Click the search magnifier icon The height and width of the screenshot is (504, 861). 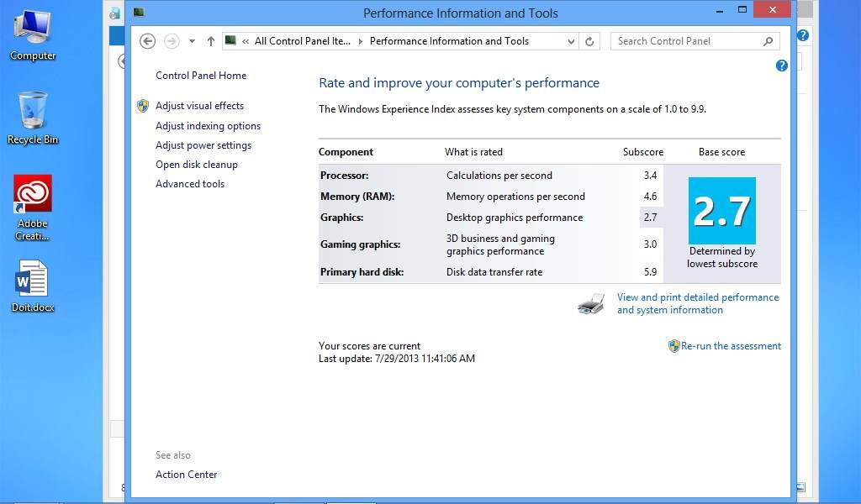pyautogui.click(x=769, y=41)
